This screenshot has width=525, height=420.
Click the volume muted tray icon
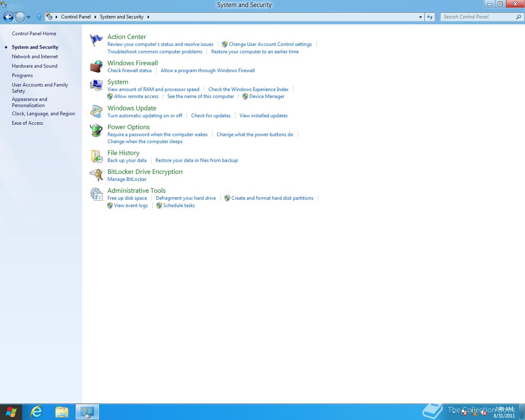click(483, 412)
